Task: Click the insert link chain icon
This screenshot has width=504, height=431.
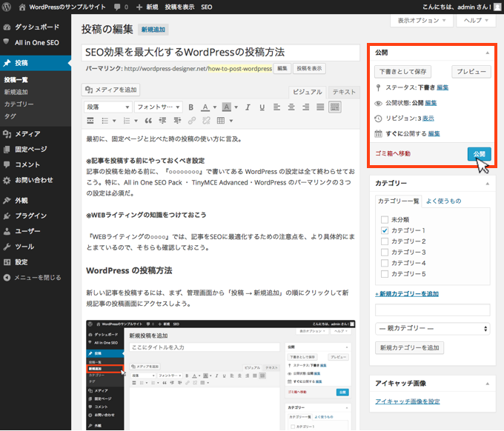Action: coord(192,121)
